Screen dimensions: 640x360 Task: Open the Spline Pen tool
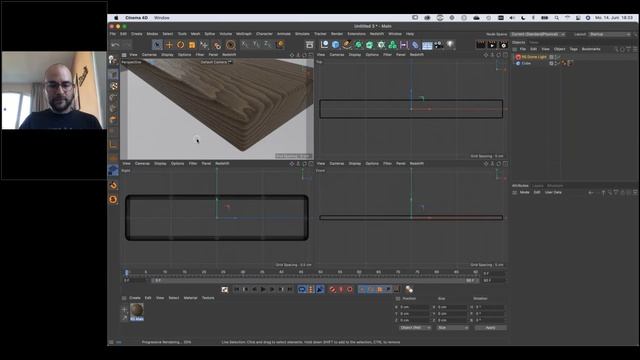point(347,45)
